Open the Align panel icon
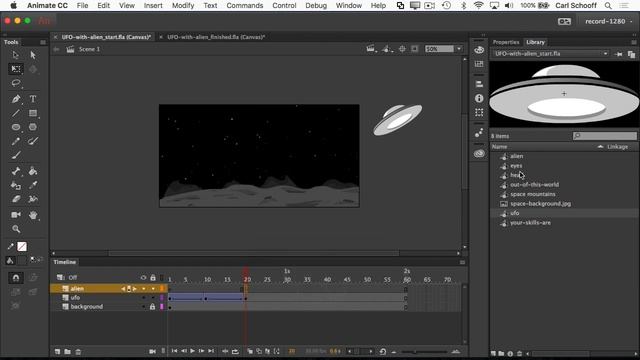This screenshot has width=640, height=360. (479, 84)
